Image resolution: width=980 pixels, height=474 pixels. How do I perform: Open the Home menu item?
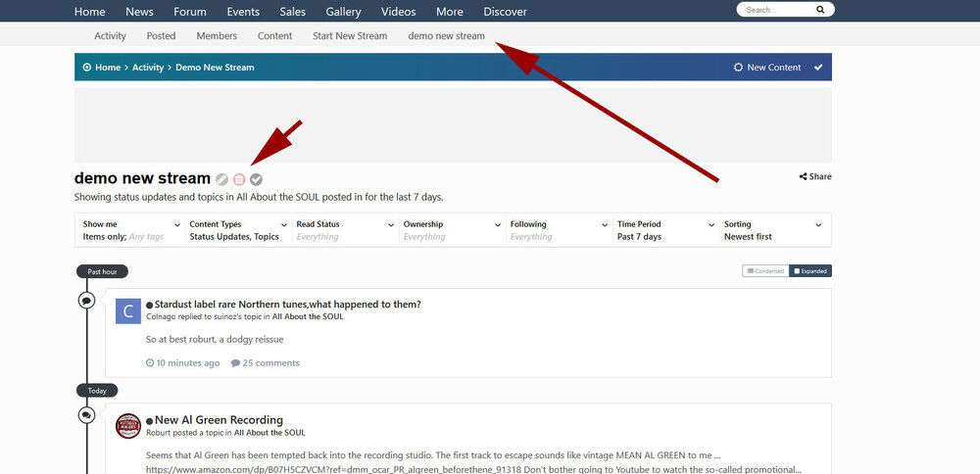(89, 11)
